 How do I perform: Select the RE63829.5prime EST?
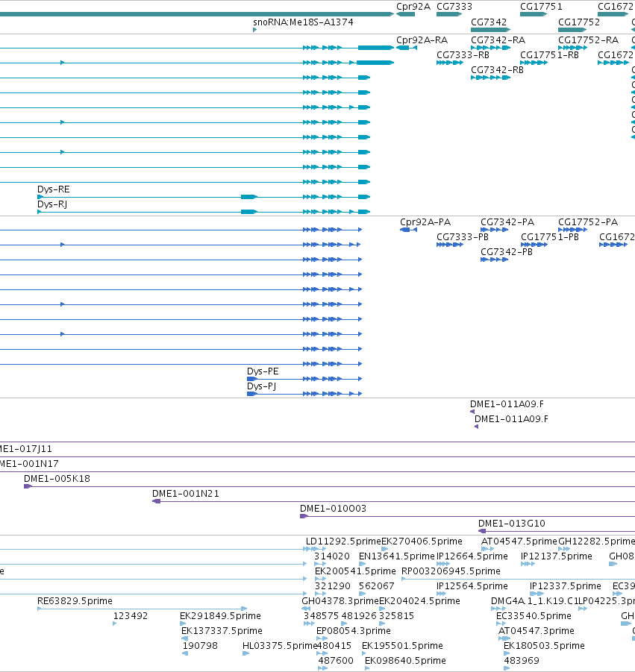(x=143, y=609)
